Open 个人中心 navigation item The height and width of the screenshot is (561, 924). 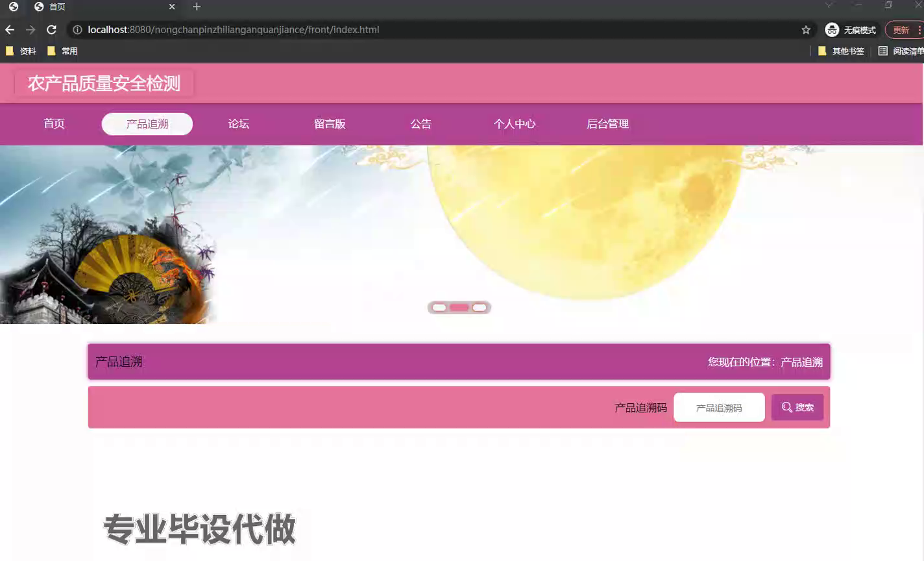515,124
